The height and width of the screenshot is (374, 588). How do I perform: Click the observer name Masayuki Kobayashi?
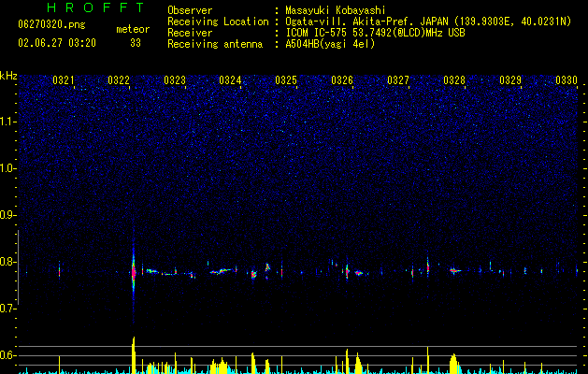tap(336, 10)
